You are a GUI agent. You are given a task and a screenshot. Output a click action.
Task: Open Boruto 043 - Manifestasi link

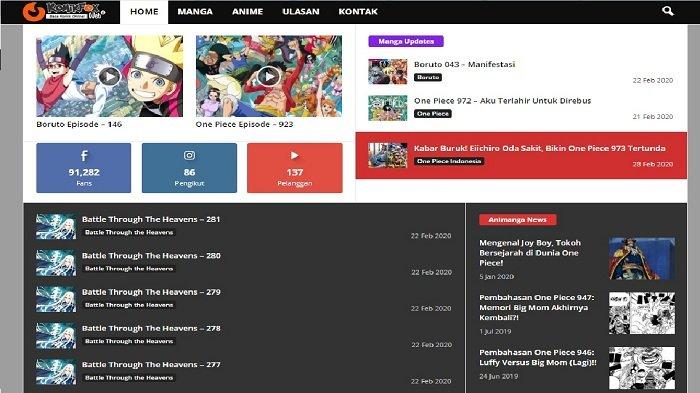click(x=464, y=64)
